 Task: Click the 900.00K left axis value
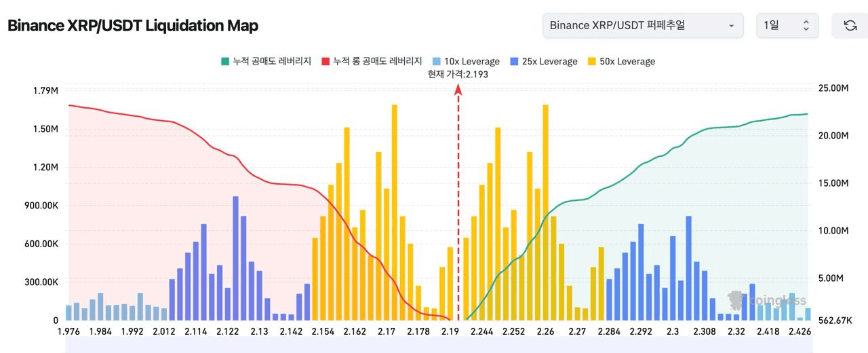click(x=40, y=206)
